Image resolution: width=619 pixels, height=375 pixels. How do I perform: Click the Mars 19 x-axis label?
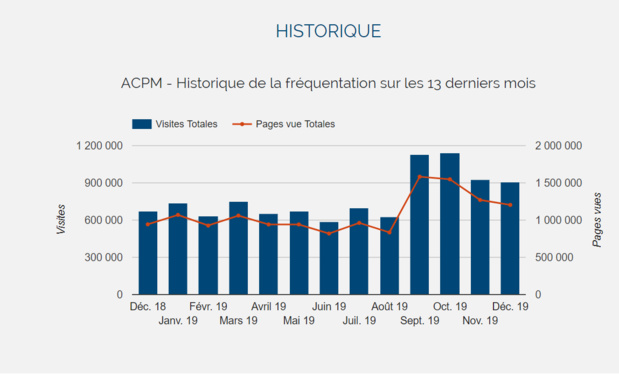[x=238, y=321]
